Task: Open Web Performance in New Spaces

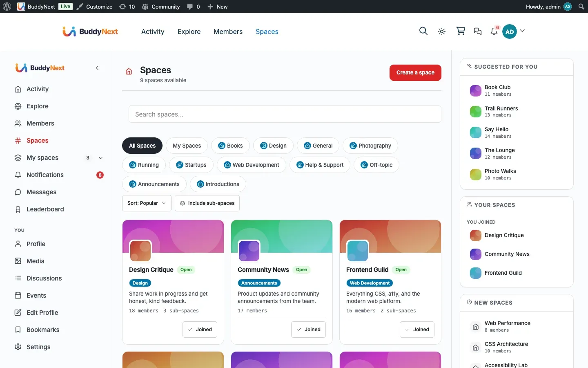Action: pos(517,326)
